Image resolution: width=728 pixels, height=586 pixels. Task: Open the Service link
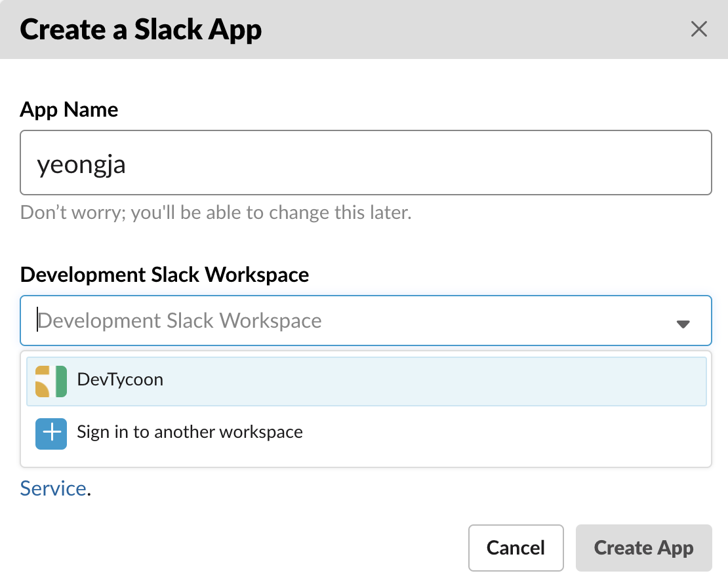pyautogui.click(x=53, y=488)
